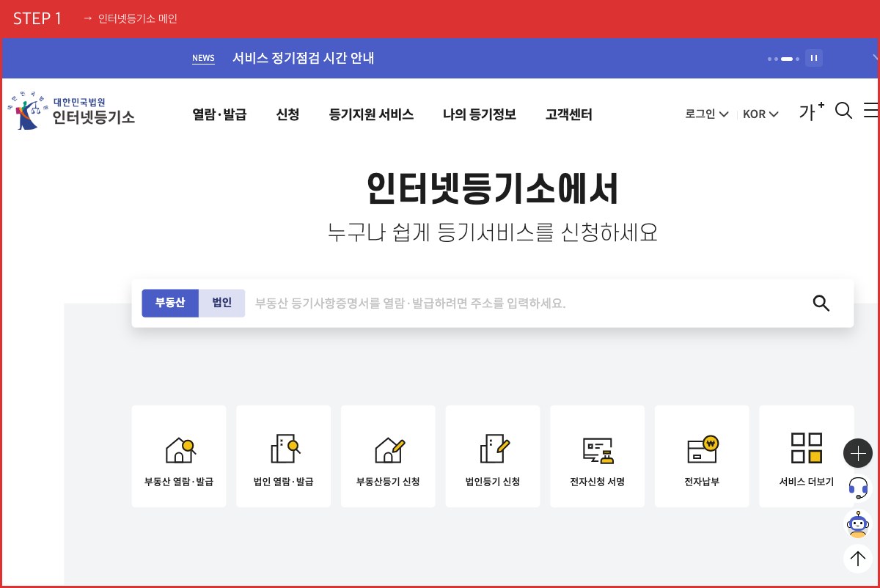
Task: Open the hamburger full menu icon
Action: [x=871, y=111]
